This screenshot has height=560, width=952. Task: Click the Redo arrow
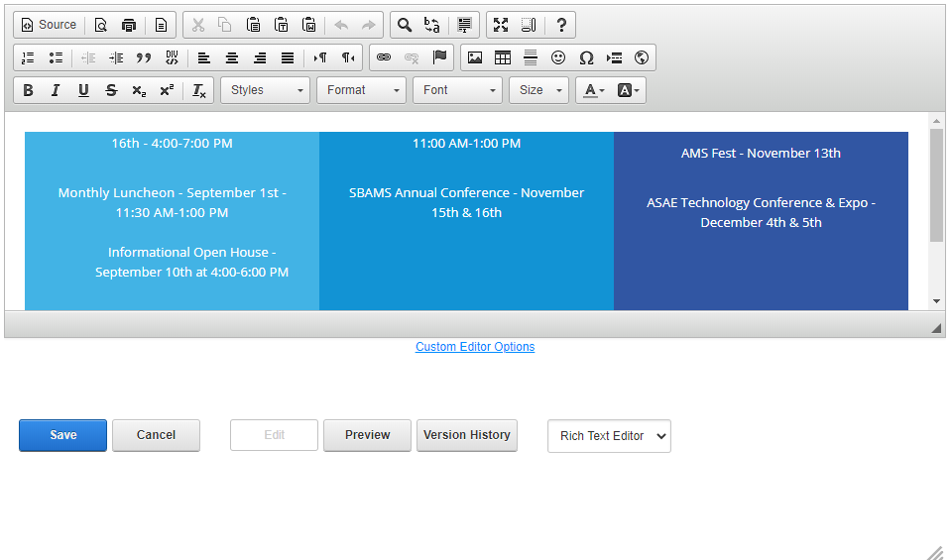tap(369, 25)
